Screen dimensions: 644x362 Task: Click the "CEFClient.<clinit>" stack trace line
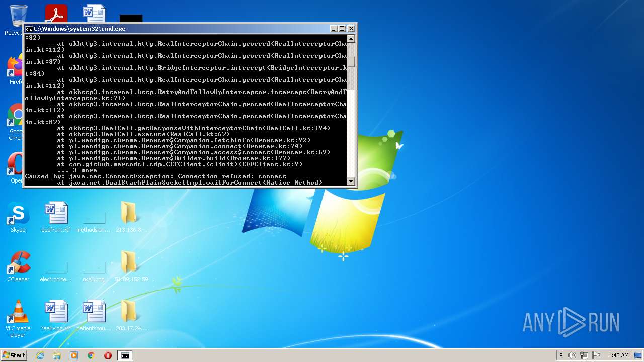point(180,164)
